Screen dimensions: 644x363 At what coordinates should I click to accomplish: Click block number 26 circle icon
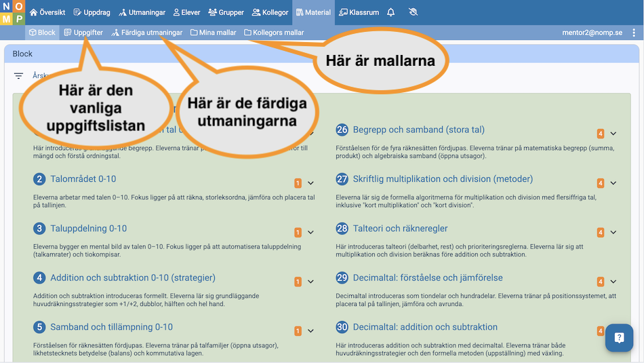point(342,130)
